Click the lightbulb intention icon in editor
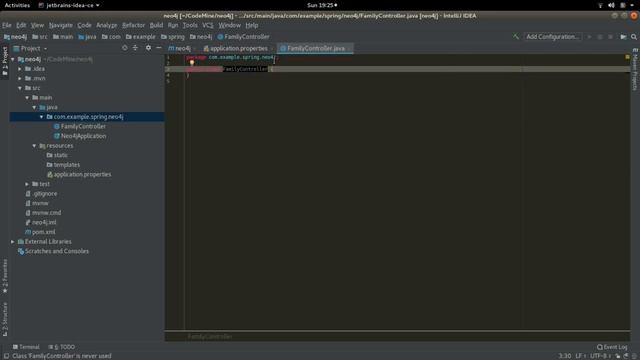This screenshot has height=360, width=640. tap(192, 62)
